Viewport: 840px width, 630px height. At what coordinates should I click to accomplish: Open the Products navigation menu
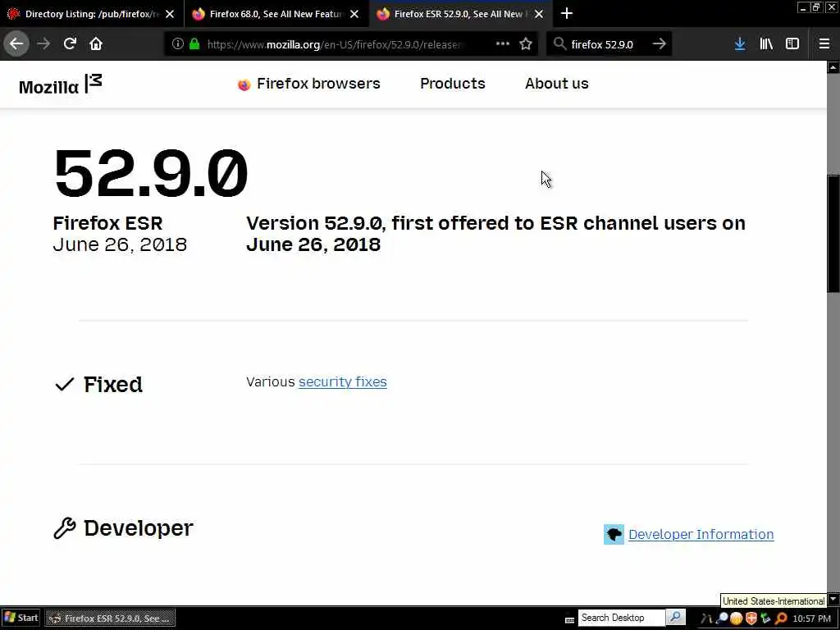[453, 84]
